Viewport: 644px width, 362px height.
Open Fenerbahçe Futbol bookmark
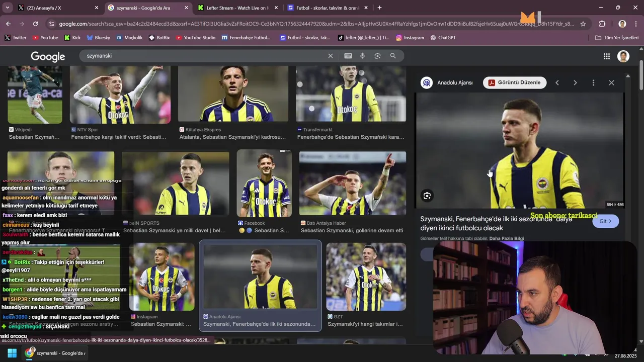246,38
